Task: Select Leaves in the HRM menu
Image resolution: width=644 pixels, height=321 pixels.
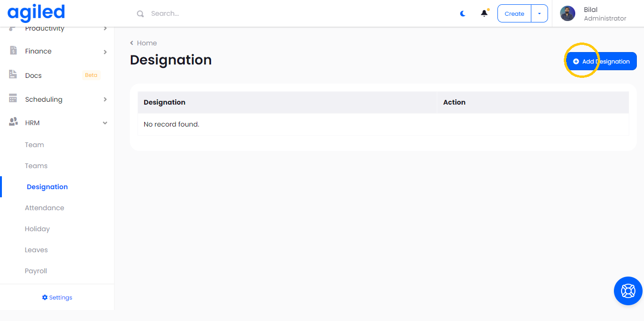Action: click(36, 250)
